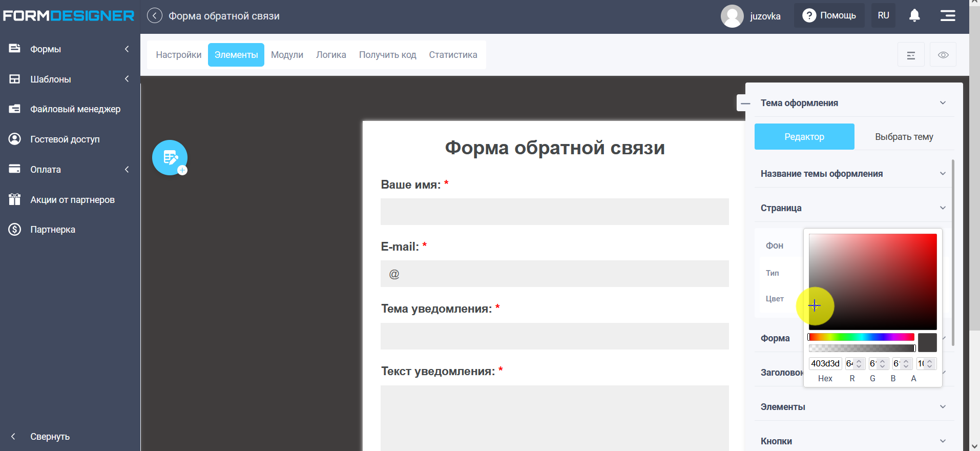The image size is (980, 451).
Task: Expand Оплата submenu chevron
Action: click(x=127, y=169)
